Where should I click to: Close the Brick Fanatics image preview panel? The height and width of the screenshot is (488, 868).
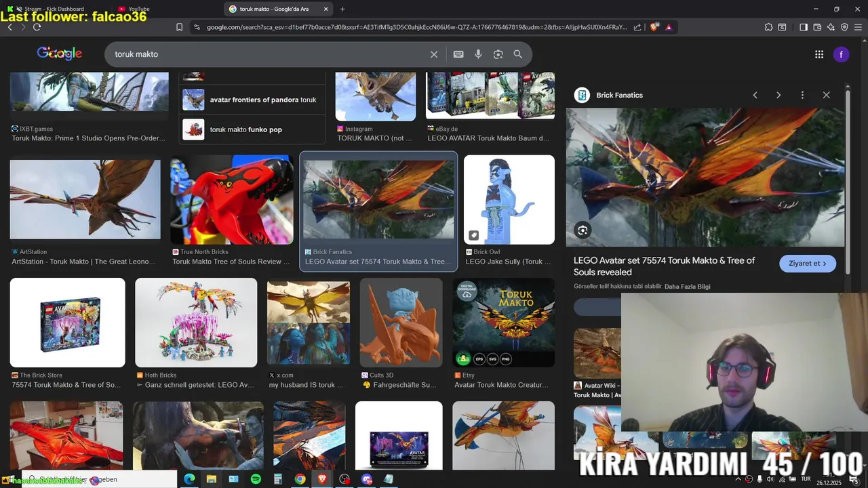coord(826,95)
